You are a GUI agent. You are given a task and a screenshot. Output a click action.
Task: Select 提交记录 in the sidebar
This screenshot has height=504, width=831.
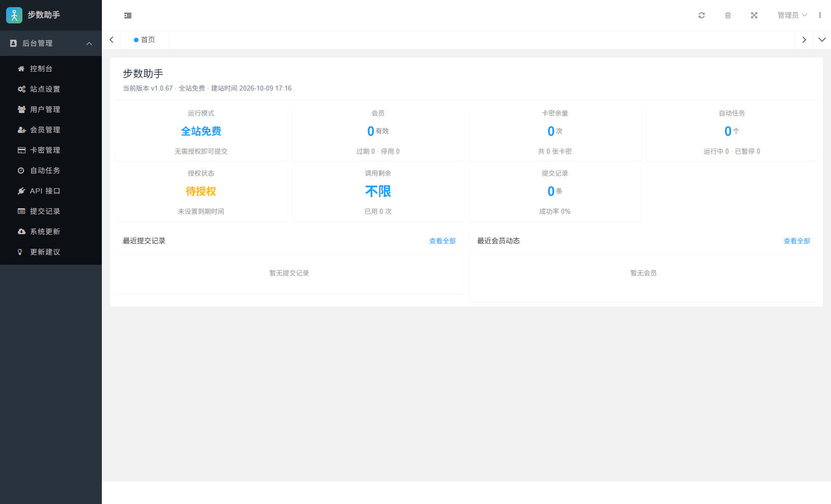(x=51, y=211)
